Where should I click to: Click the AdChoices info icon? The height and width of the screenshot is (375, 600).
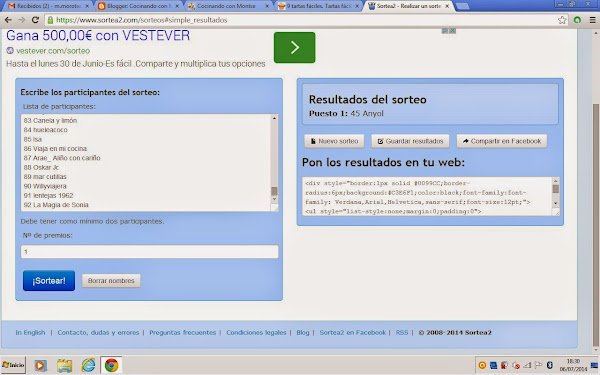pos(445,31)
